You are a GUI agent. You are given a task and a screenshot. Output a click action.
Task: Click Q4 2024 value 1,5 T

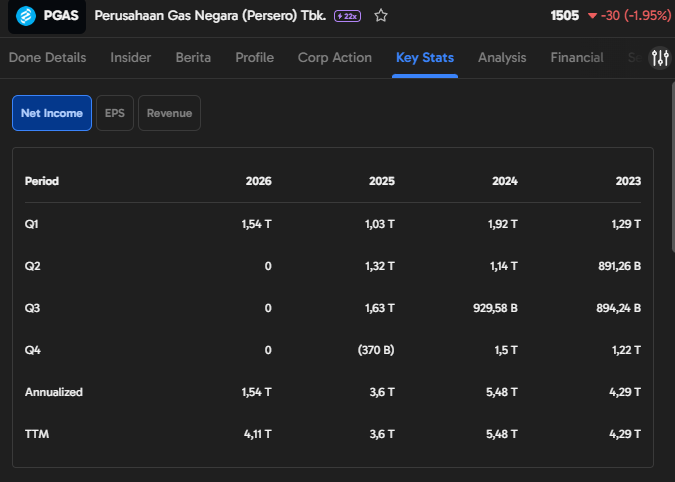(x=506, y=350)
